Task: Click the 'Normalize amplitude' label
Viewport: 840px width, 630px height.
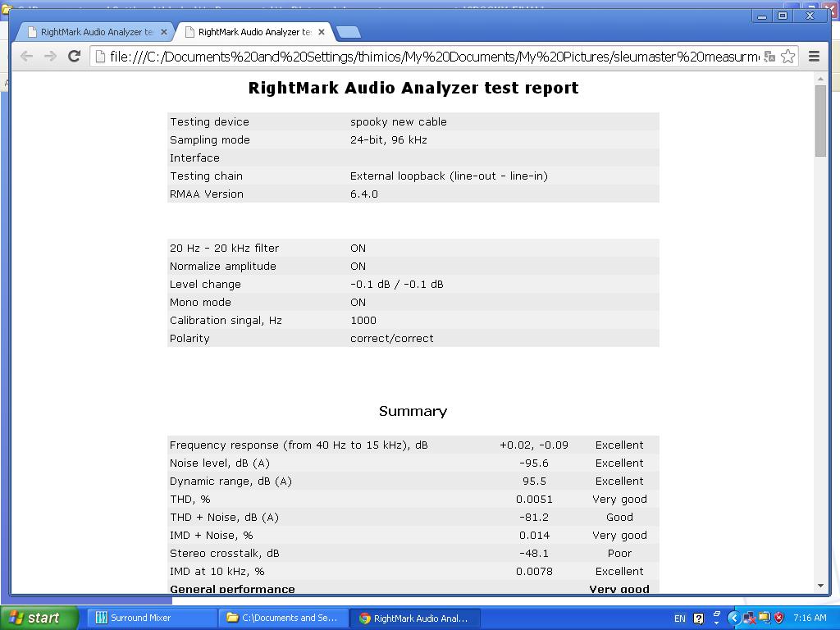Action: pyautogui.click(x=222, y=267)
